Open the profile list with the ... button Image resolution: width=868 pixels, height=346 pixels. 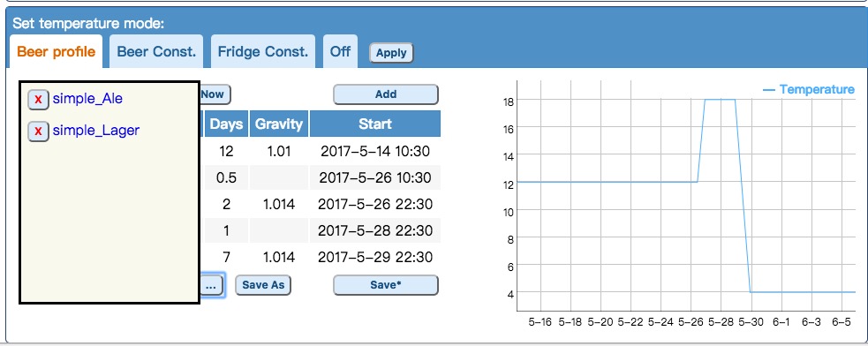pyautogui.click(x=211, y=285)
